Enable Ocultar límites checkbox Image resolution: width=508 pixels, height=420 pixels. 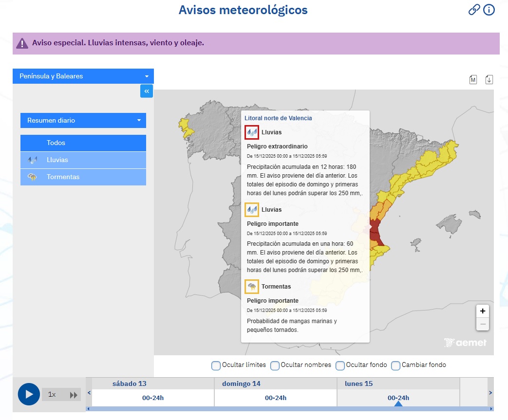click(216, 365)
